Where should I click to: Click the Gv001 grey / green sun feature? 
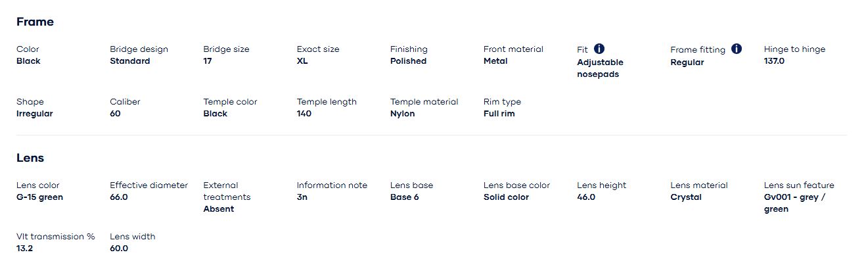pos(794,203)
